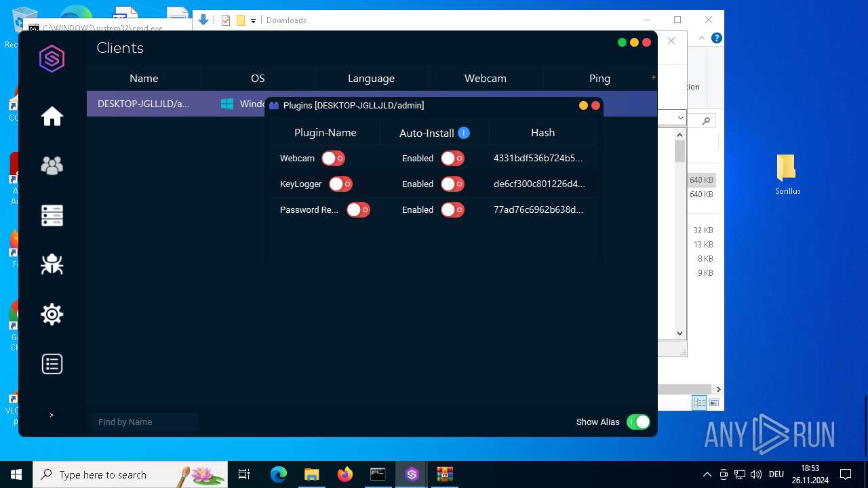This screenshot has height=488, width=868.
Task: Click the Name column header
Action: click(144, 79)
